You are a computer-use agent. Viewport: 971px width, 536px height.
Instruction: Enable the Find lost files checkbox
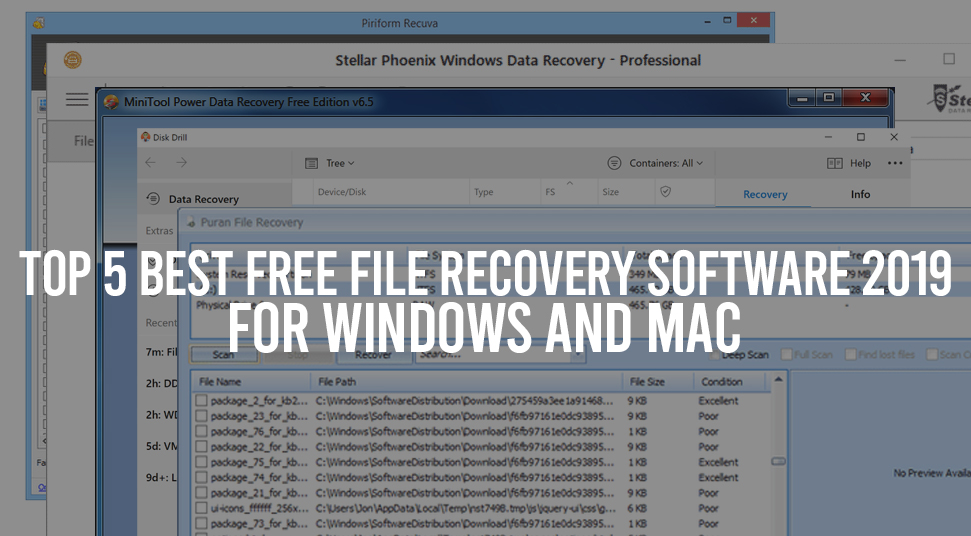[x=851, y=355]
